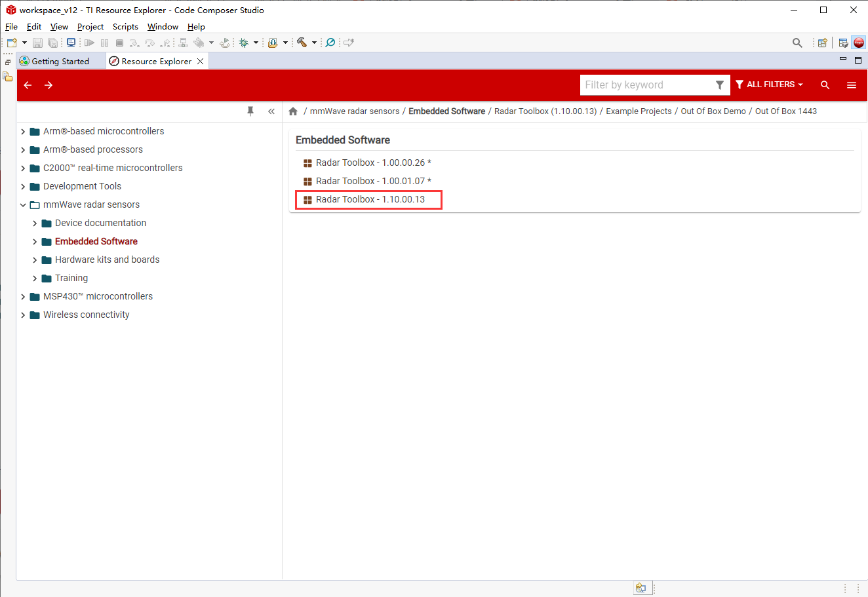Collapse the mmWave radar sensors node
Viewport: 868px width, 597px height.
pyautogui.click(x=23, y=205)
